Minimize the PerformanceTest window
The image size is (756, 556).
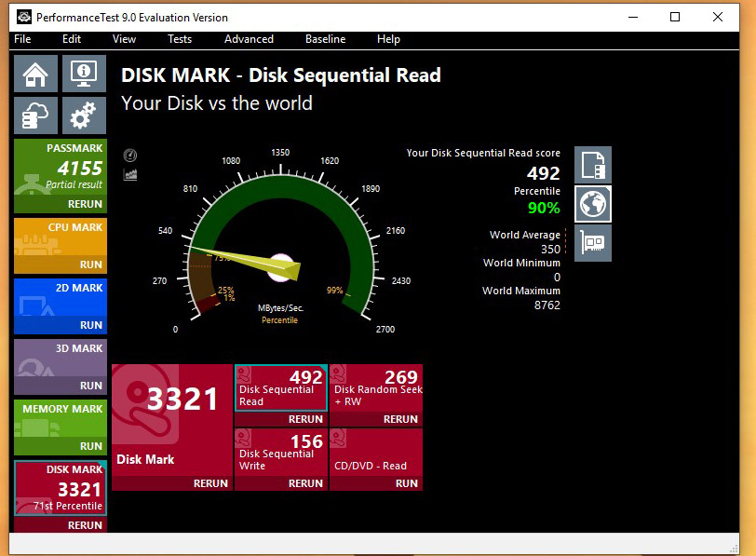(633, 18)
